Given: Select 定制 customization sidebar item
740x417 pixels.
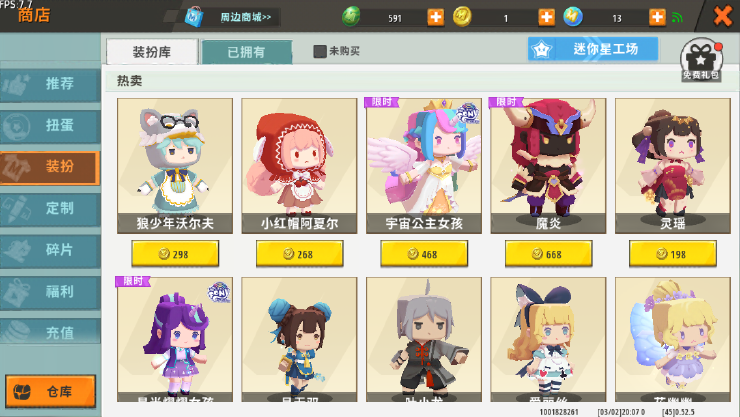Looking at the screenshot, I should tap(50, 208).
